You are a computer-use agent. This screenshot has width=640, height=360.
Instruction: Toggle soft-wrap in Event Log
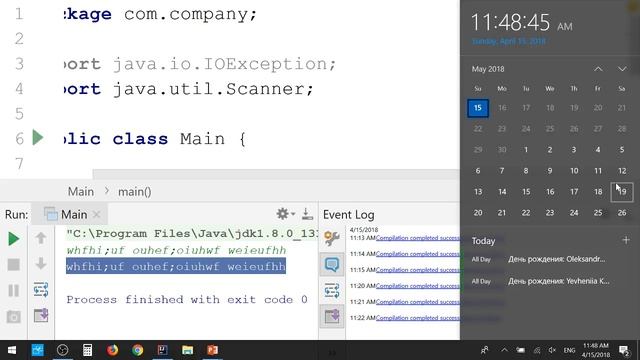click(332, 291)
